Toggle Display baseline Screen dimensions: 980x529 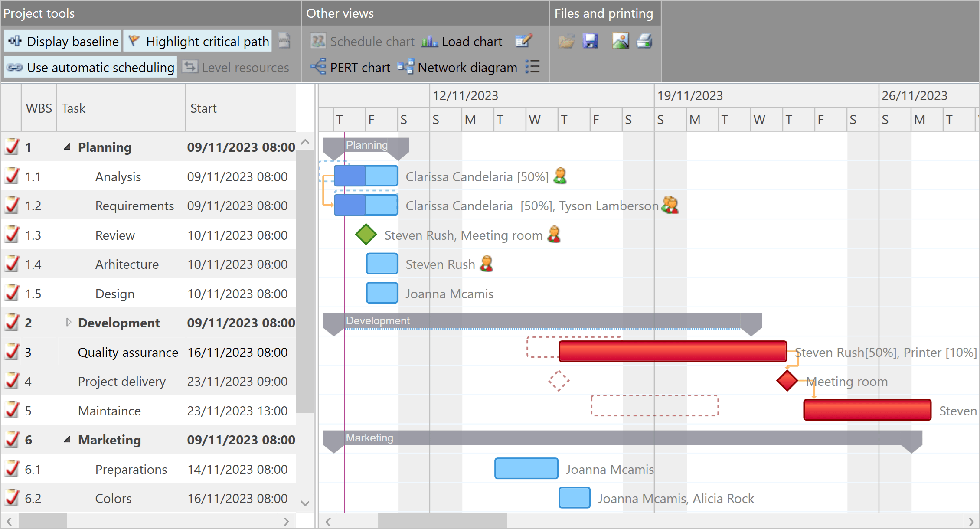62,41
